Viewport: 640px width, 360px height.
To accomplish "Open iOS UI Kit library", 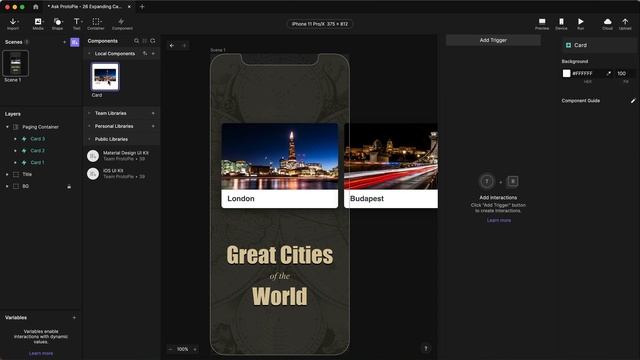I will (122, 173).
